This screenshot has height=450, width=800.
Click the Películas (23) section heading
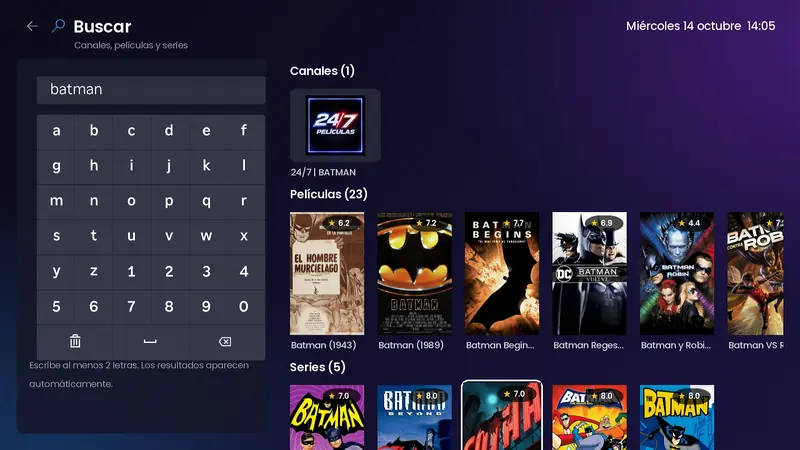[329, 194]
